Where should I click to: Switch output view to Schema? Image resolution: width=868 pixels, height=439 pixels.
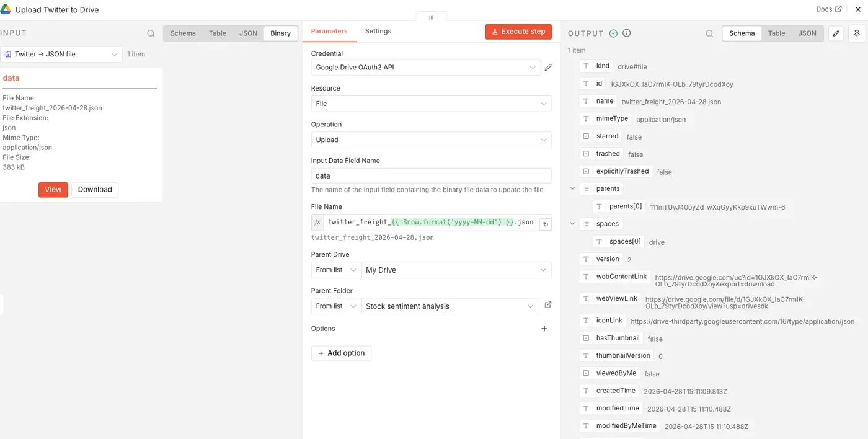point(742,33)
